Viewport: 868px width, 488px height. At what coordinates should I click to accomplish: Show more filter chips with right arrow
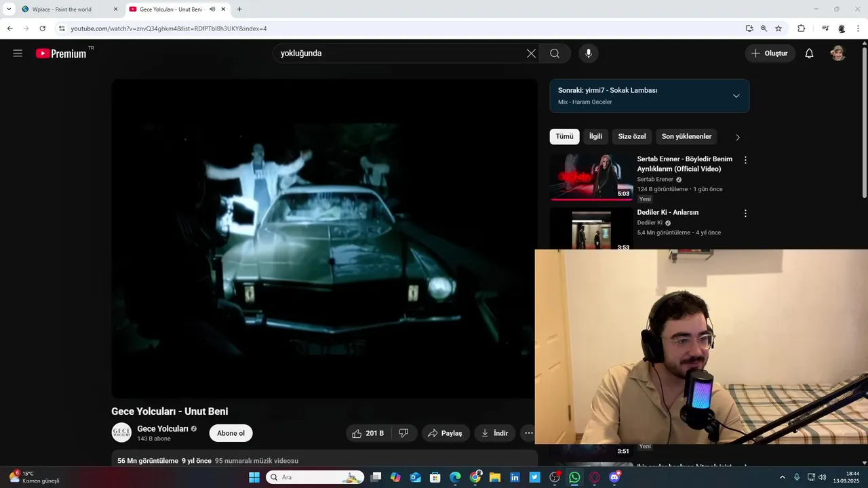click(738, 137)
